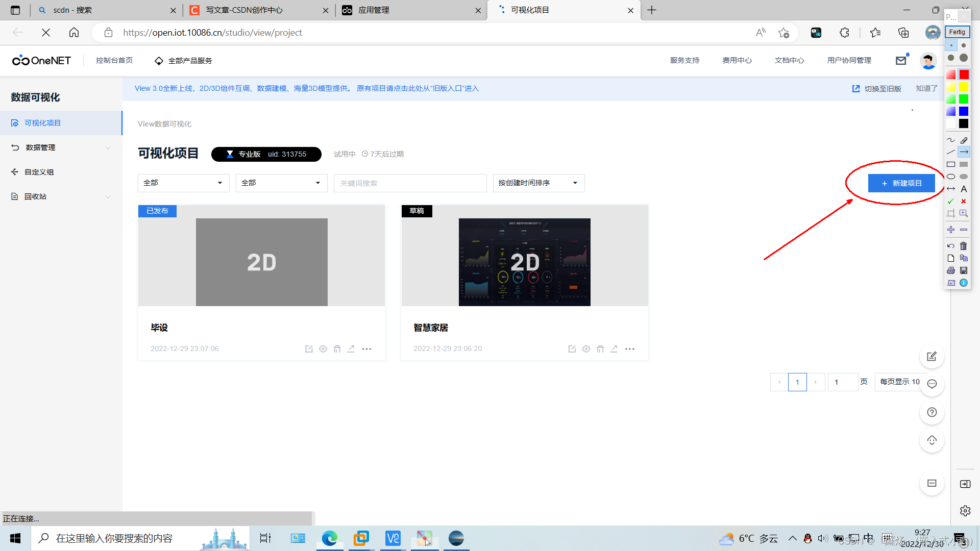Click share icon on 毕设 project card
The image size is (980, 551).
pyautogui.click(x=351, y=349)
